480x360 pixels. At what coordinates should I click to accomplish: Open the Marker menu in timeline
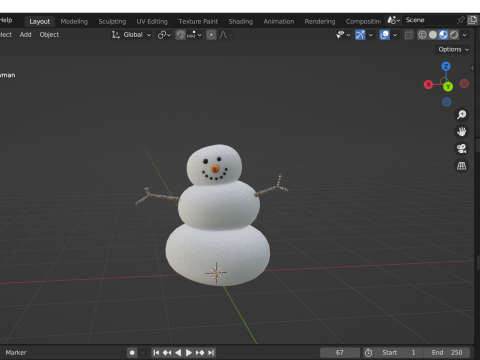[x=16, y=353]
